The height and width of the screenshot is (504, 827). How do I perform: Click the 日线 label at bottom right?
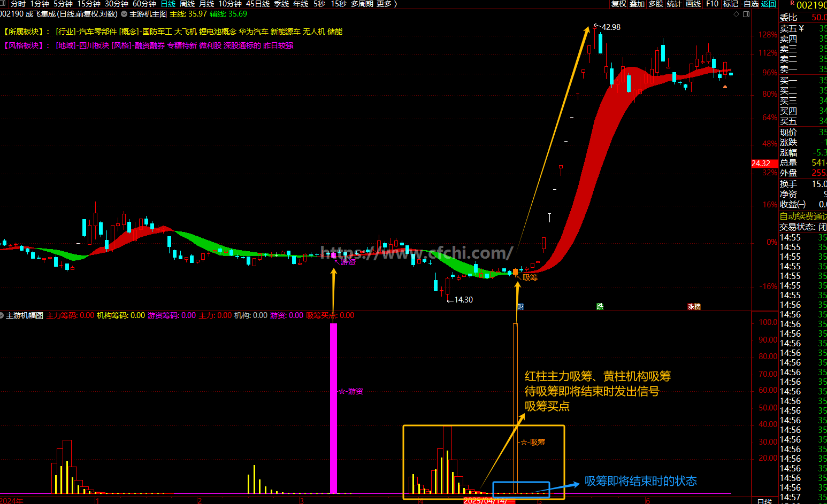(764, 501)
